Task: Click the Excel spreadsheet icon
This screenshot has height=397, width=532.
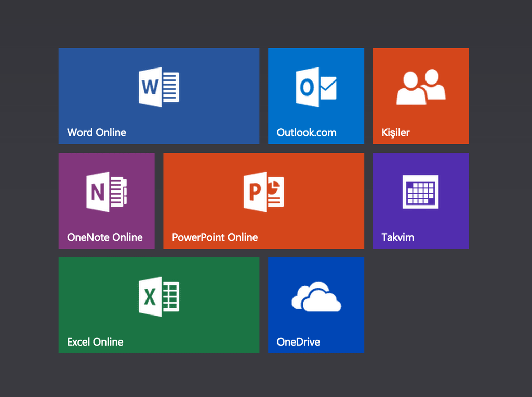Action: click(x=158, y=296)
